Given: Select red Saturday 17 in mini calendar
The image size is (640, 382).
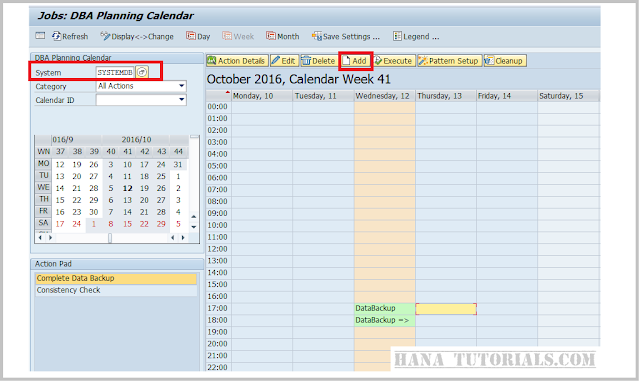Looking at the screenshot, I should point(60,224).
